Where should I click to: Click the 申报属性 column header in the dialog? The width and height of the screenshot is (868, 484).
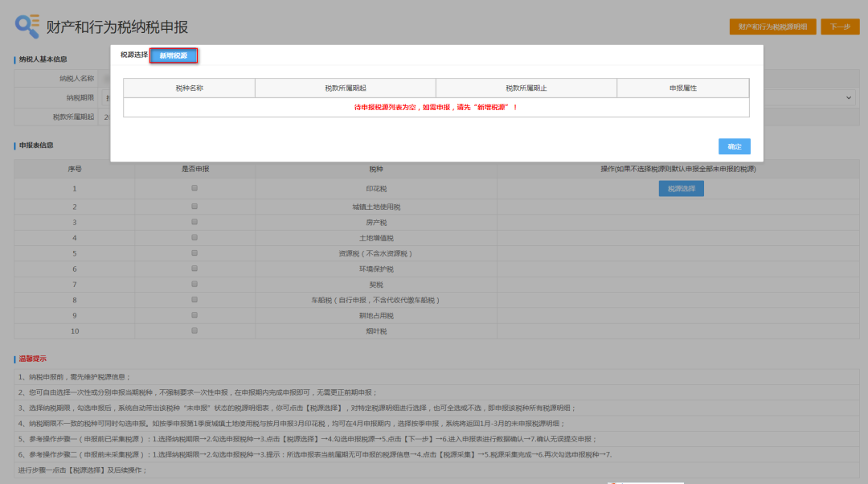point(682,88)
